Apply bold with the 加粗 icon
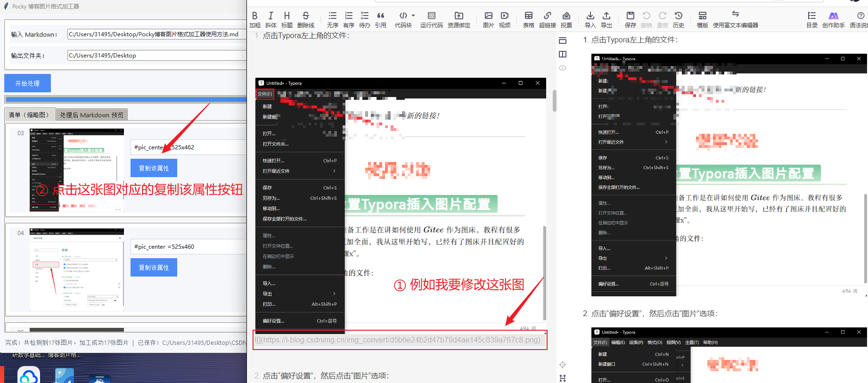The image size is (868, 383). pyautogui.click(x=255, y=20)
